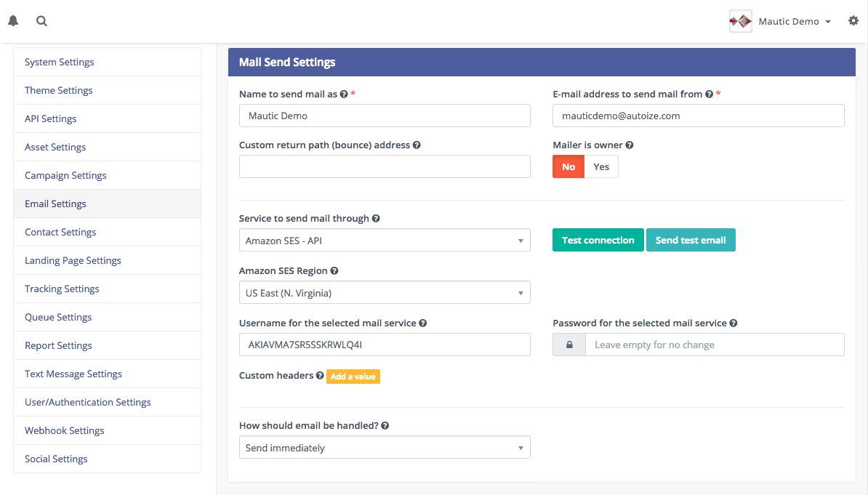Open the notifications bell icon

pyautogui.click(x=12, y=20)
